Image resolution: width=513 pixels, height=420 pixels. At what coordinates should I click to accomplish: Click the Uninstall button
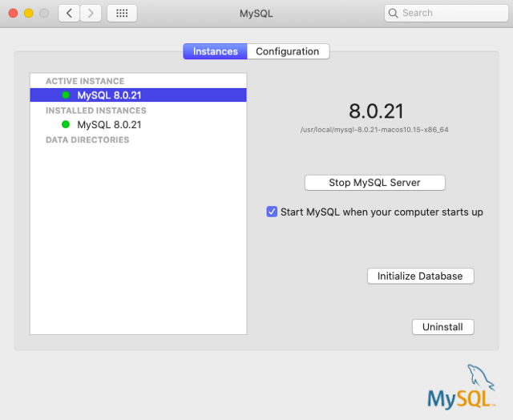[x=443, y=327]
